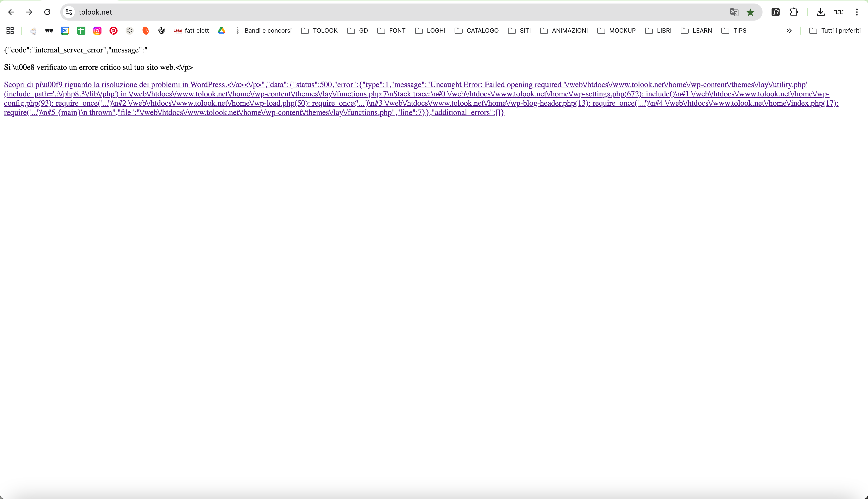Click the WordPress troubleshooting link
Viewport: 868px width, 499px height.
click(115, 85)
